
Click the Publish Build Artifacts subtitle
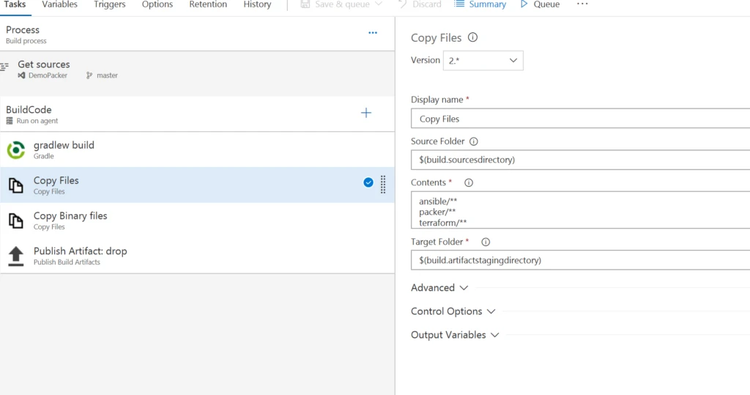click(67, 262)
